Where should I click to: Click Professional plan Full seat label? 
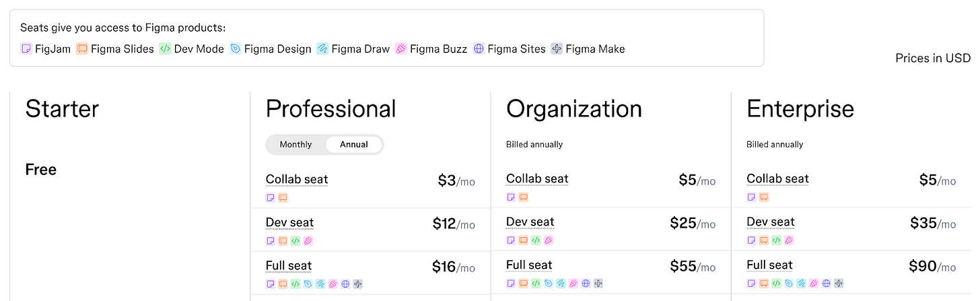pos(289,265)
